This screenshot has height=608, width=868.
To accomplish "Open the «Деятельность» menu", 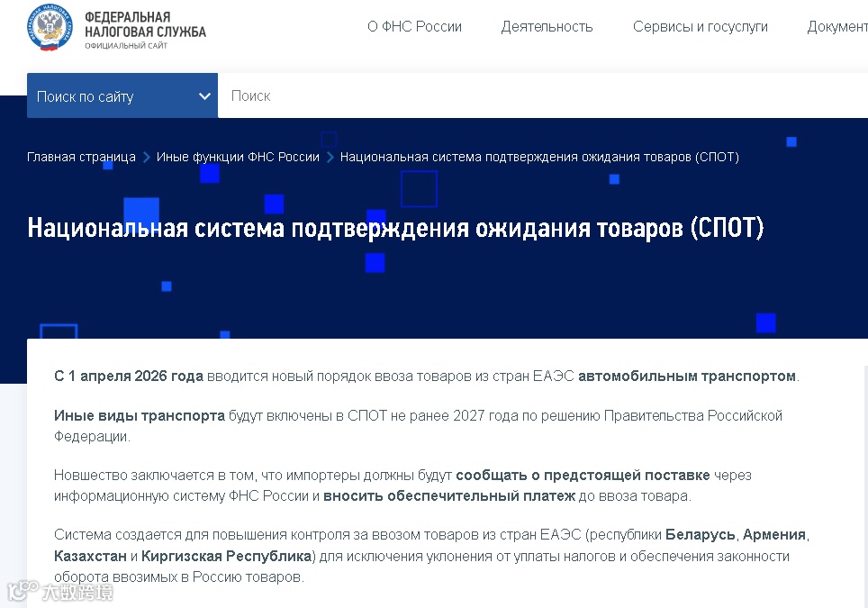I will click(x=547, y=27).
